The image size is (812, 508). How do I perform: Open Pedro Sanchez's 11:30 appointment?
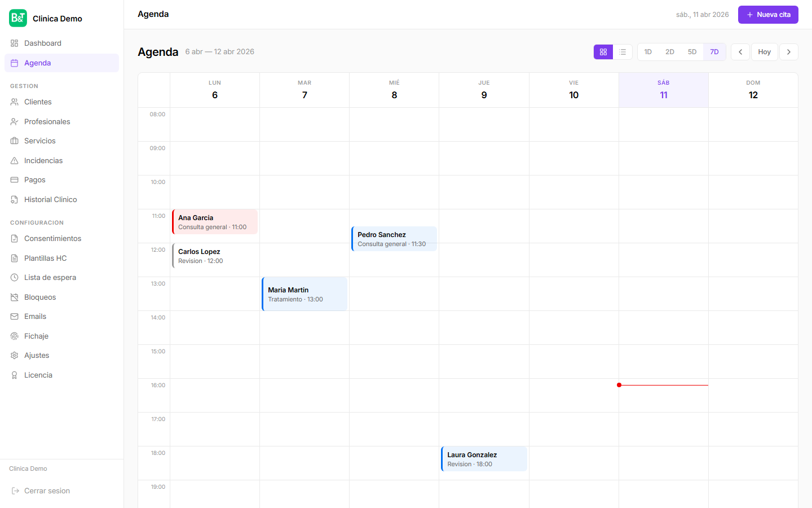click(x=394, y=239)
